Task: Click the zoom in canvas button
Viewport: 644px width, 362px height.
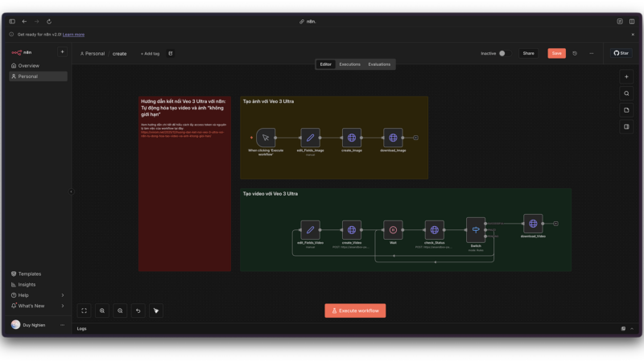Action: pos(102,311)
